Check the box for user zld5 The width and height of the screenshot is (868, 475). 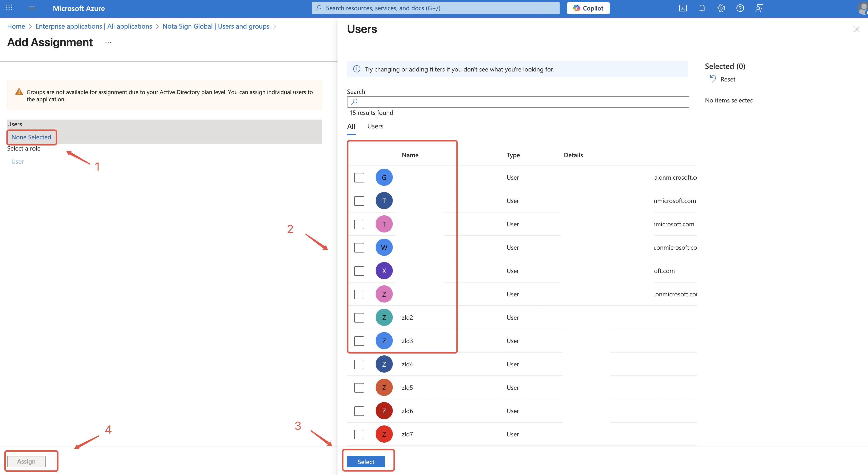tap(359, 387)
